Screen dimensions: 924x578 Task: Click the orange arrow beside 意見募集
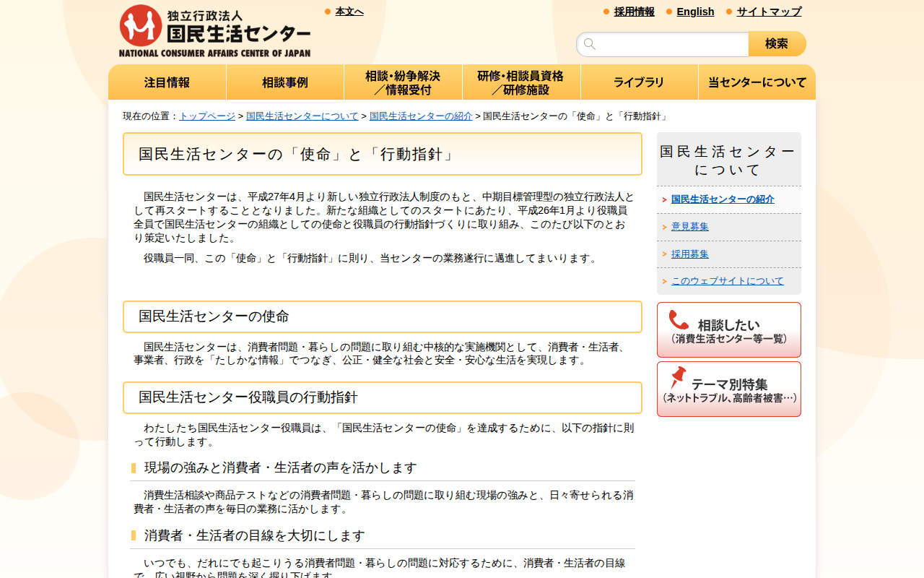pos(664,227)
